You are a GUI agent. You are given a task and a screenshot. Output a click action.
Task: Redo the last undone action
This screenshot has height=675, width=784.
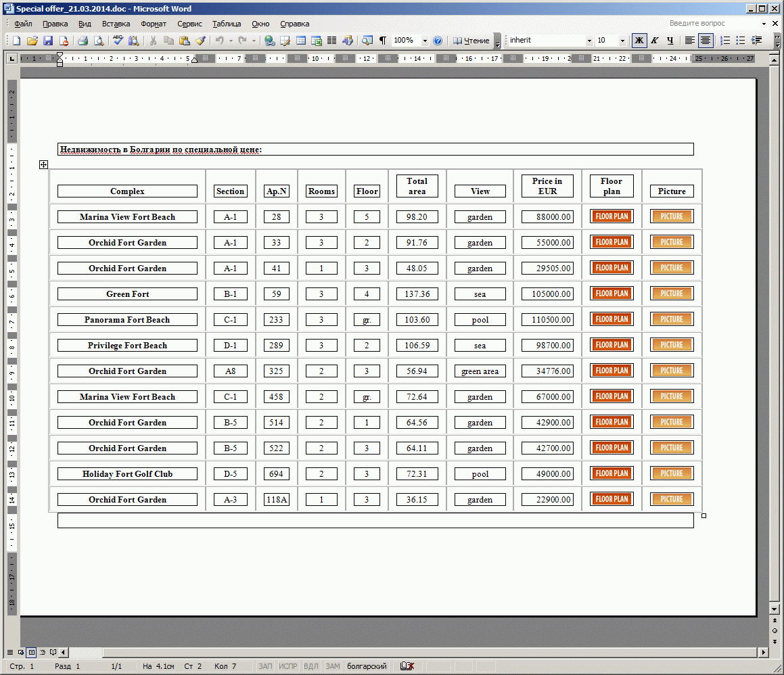(x=242, y=41)
